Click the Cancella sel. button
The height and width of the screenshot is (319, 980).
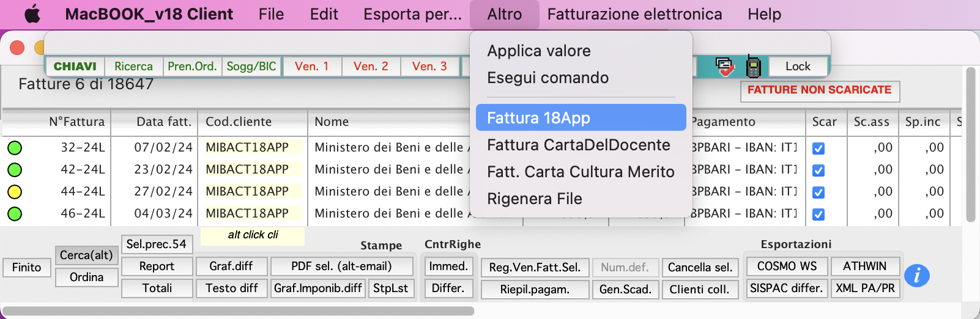point(700,267)
